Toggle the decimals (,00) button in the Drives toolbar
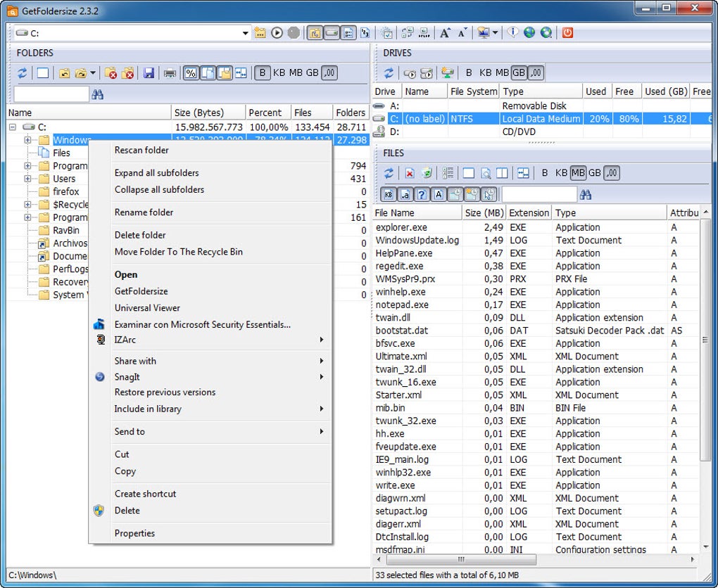718x588 pixels. coord(535,72)
